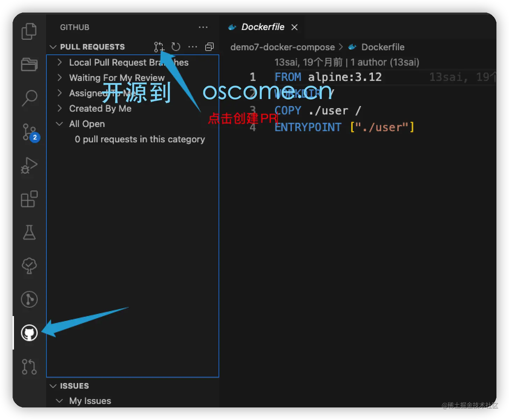Screen dimensions: 509x420
Task: Click the Dockerfile breadcrumb item
Action: pyautogui.click(x=377, y=47)
